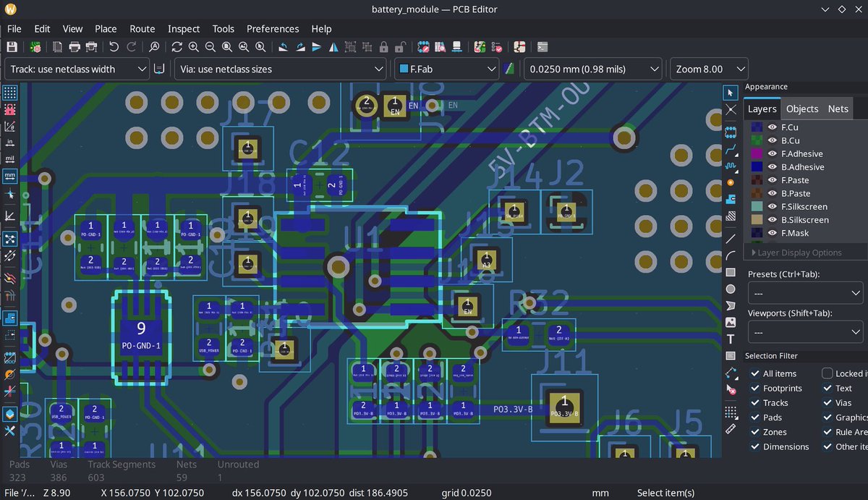
Task: Open the grid size 0.0250 mm dropdown
Action: [593, 69]
